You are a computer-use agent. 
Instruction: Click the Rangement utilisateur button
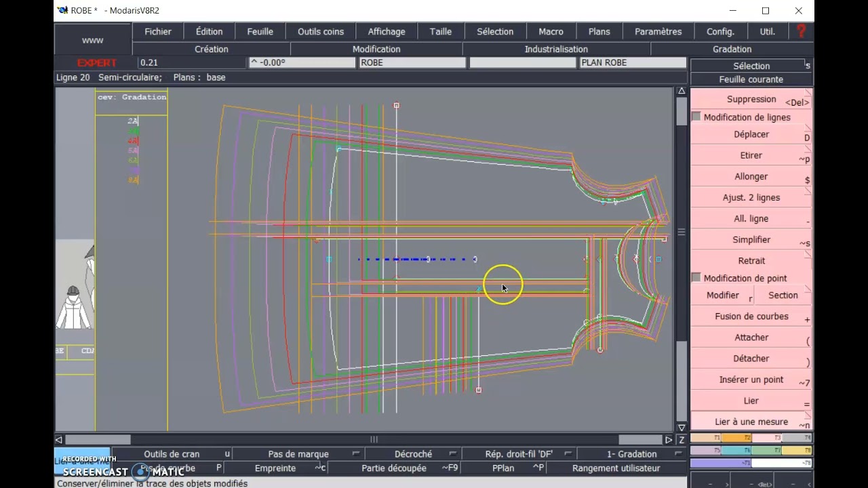[616, 468]
